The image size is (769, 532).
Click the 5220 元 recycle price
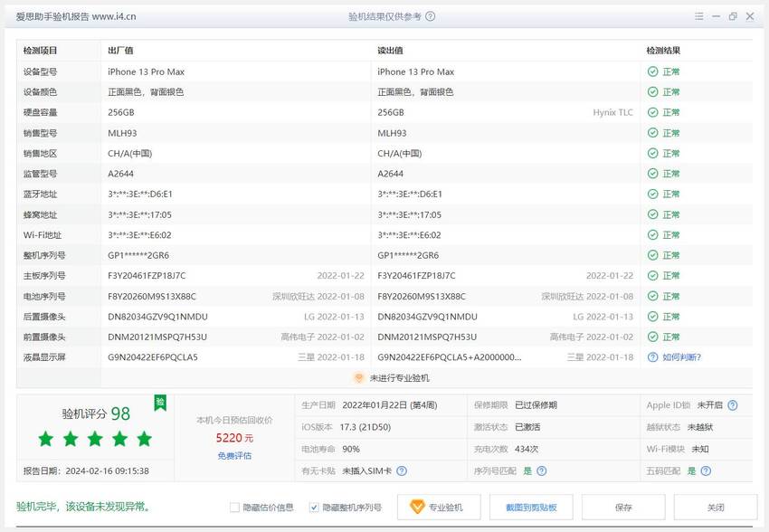(x=234, y=437)
